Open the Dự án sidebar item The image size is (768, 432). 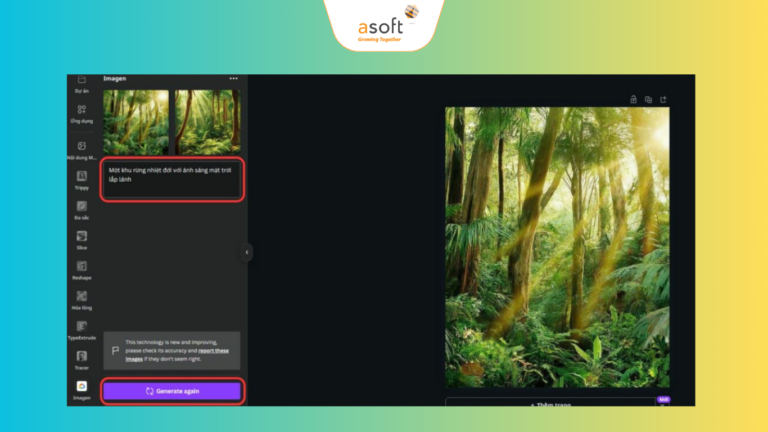tap(81, 82)
